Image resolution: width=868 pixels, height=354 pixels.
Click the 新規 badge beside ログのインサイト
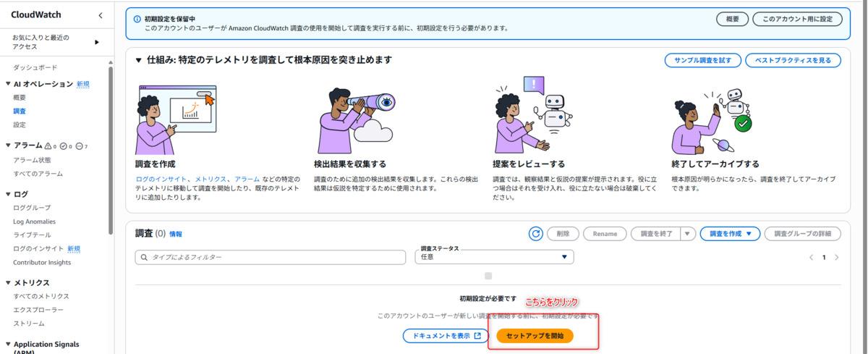74,249
